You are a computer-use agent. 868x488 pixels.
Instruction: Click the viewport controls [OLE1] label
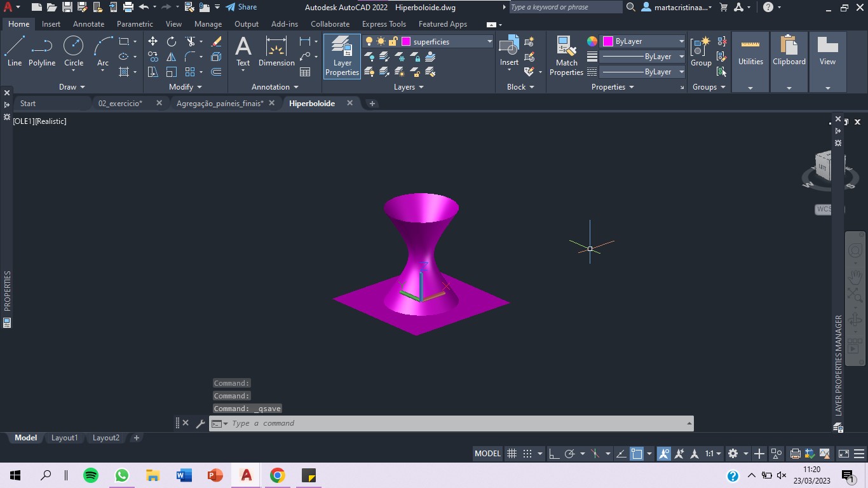point(24,121)
